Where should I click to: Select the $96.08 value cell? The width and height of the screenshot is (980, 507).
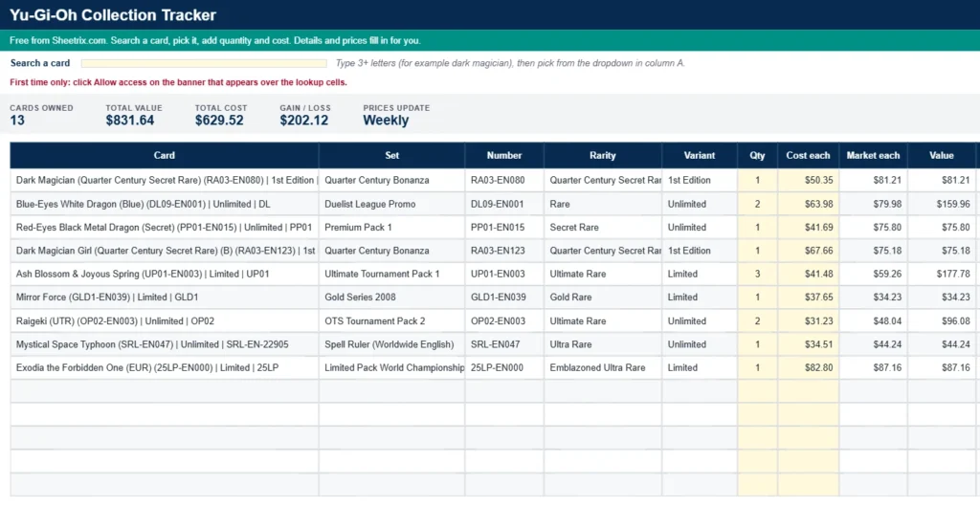[942, 320]
